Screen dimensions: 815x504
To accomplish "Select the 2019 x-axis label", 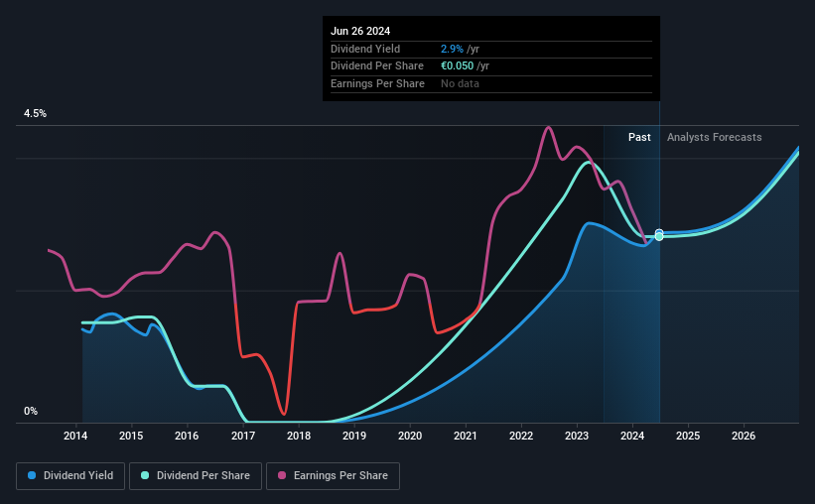I will tap(354, 436).
